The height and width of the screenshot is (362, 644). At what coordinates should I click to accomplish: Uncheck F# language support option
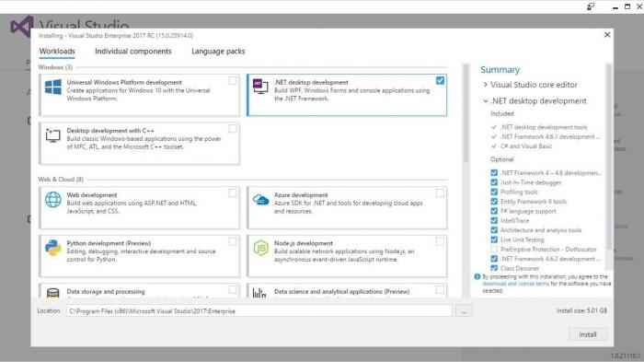[x=494, y=211]
